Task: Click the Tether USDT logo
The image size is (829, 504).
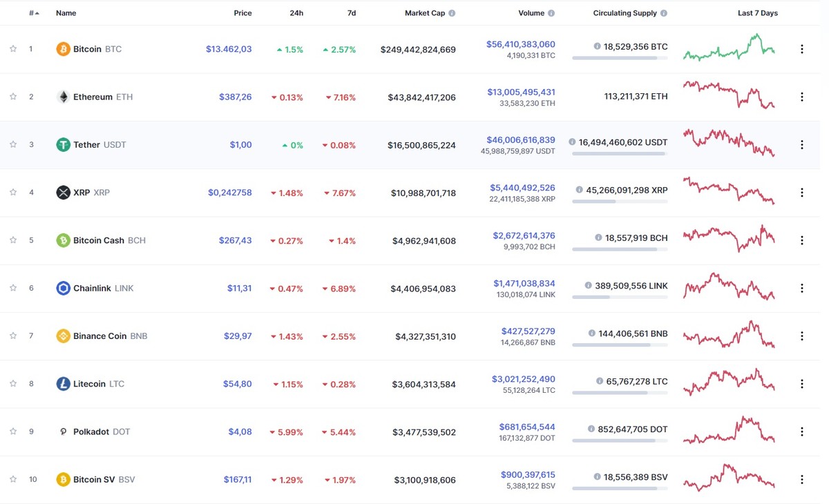Action: [62, 145]
